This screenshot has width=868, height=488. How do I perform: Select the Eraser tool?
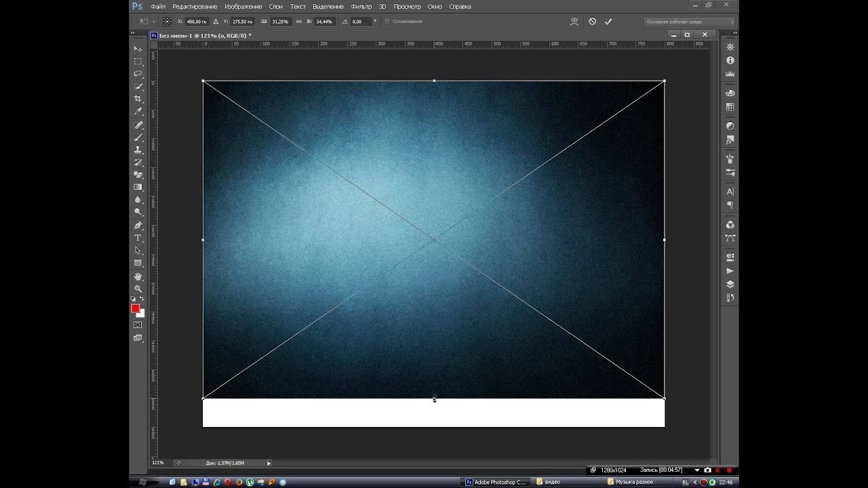click(138, 174)
